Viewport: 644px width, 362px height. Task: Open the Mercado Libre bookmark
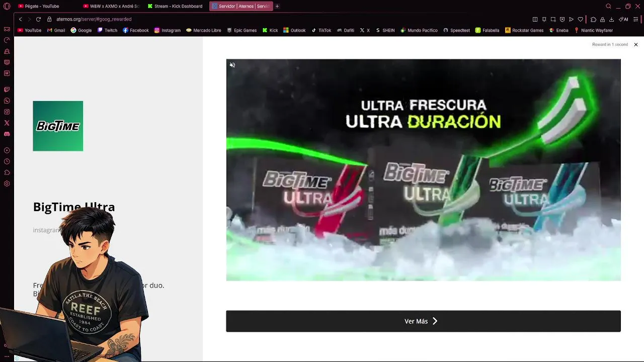click(x=204, y=30)
